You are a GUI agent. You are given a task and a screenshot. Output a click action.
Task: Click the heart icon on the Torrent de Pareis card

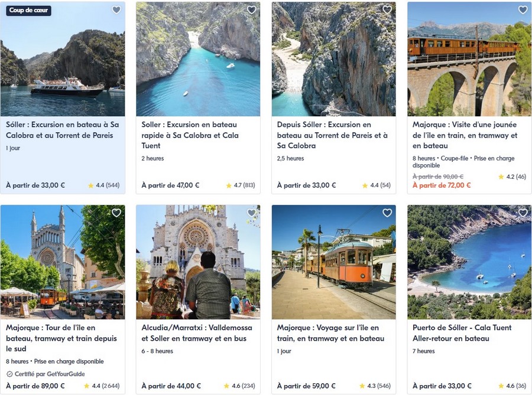[387, 10]
